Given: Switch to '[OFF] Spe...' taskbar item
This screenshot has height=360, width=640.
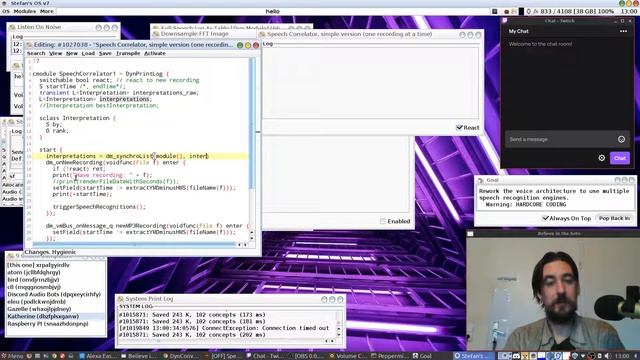Looking at the screenshot, I should [223, 356].
